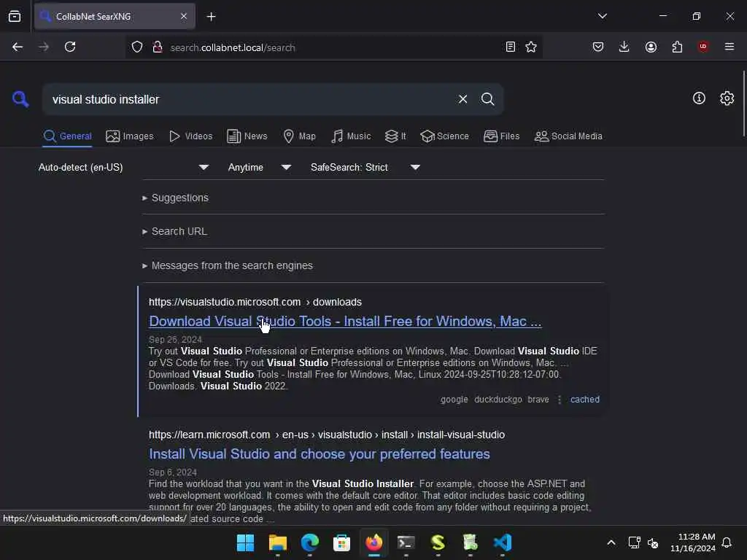The width and height of the screenshot is (747, 560).
Task: Open Install Visual Studio and choose features link
Action: tap(320, 454)
